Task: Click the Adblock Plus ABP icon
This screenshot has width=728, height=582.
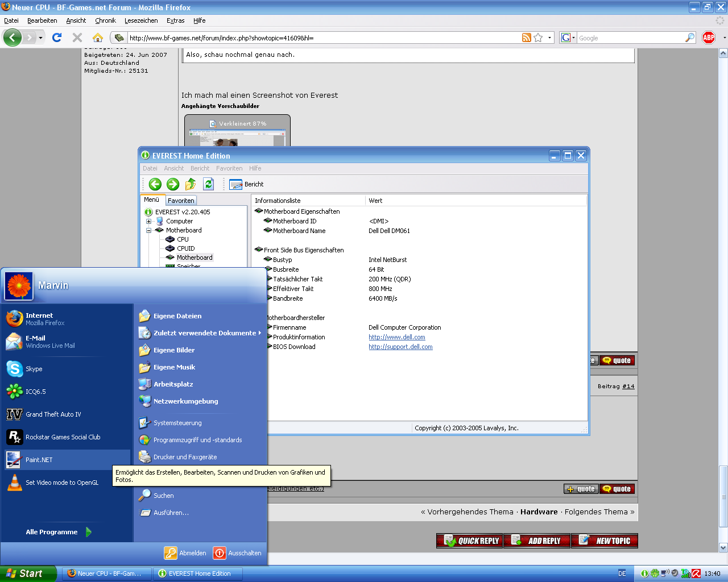Action: coord(709,38)
